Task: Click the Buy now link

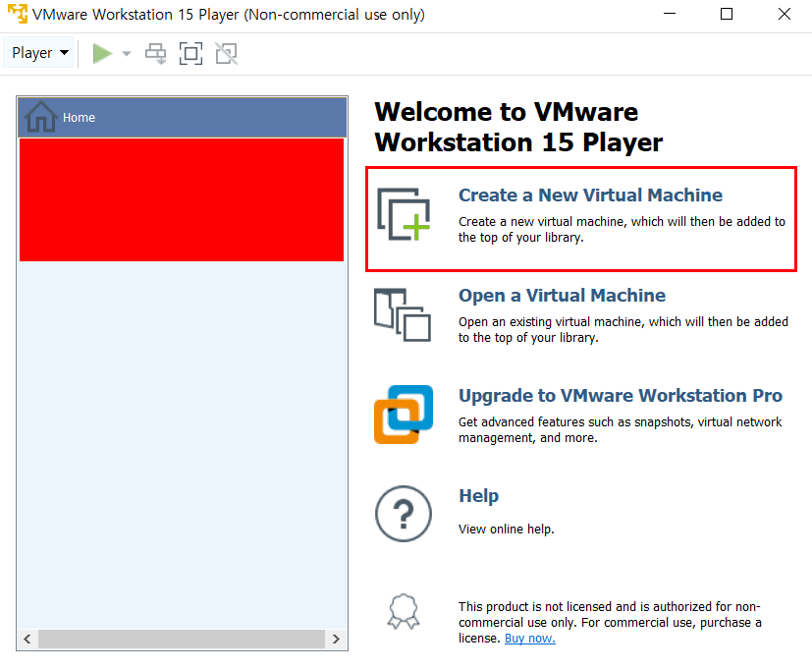Action: (x=530, y=639)
